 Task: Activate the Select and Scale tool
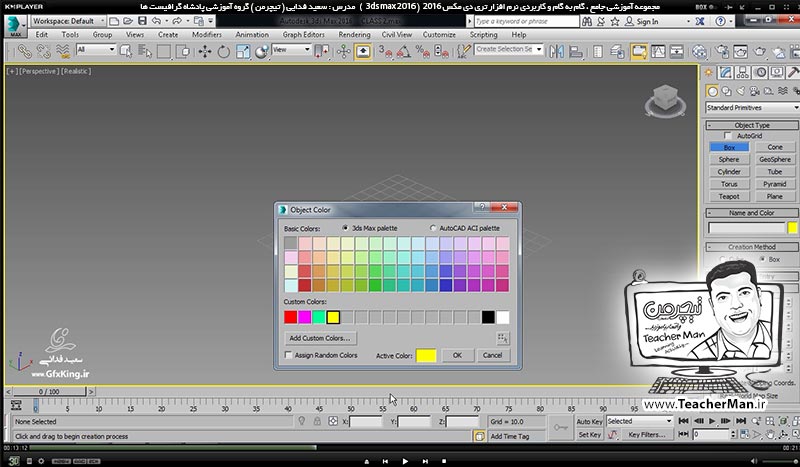(x=243, y=51)
